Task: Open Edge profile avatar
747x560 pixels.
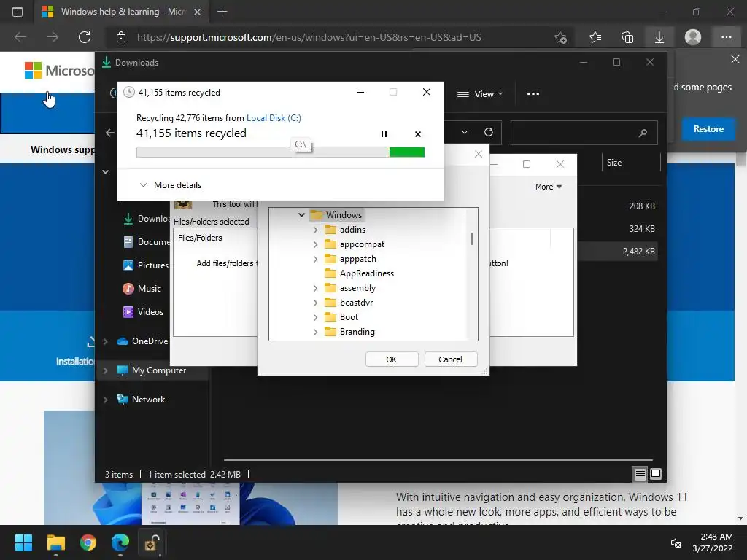Action: coord(693,37)
